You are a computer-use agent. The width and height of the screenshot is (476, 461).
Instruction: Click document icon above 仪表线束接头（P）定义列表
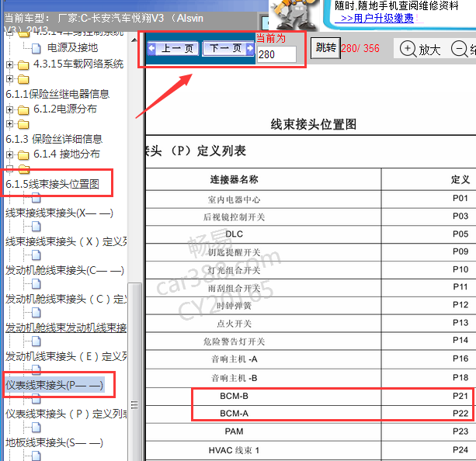point(36,399)
